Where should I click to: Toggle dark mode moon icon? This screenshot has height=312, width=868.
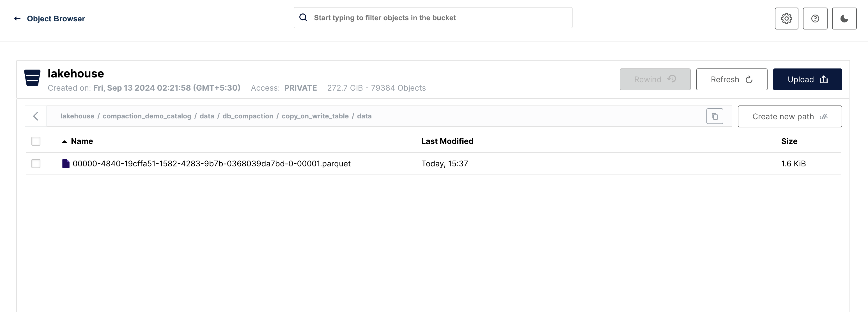click(x=844, y=18)
